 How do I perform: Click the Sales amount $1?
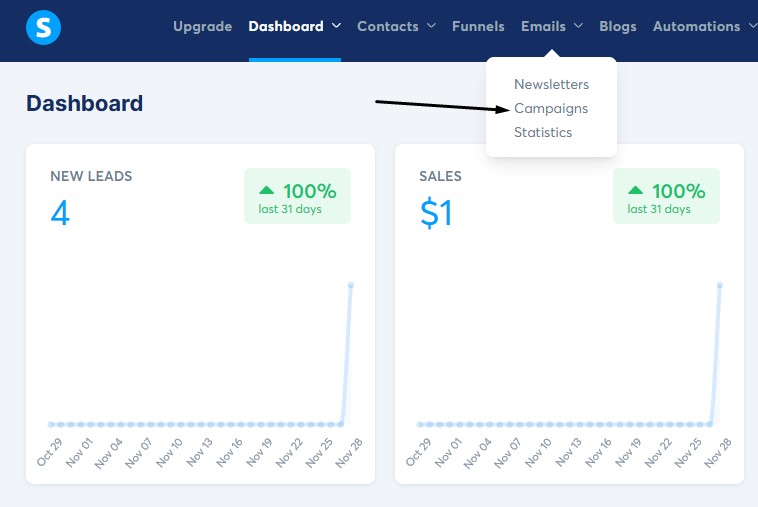click(x=436, y=212)
